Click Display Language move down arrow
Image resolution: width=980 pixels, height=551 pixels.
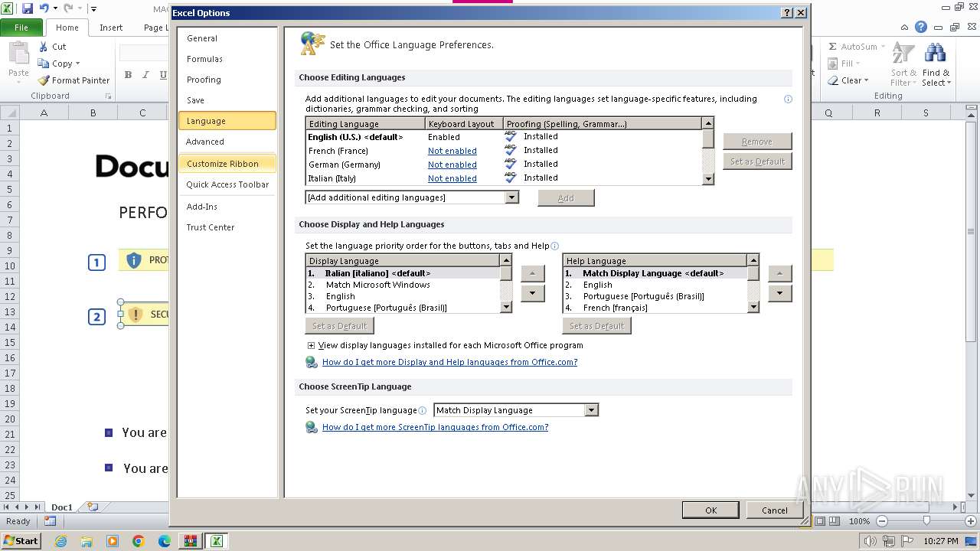coord(532,293)
